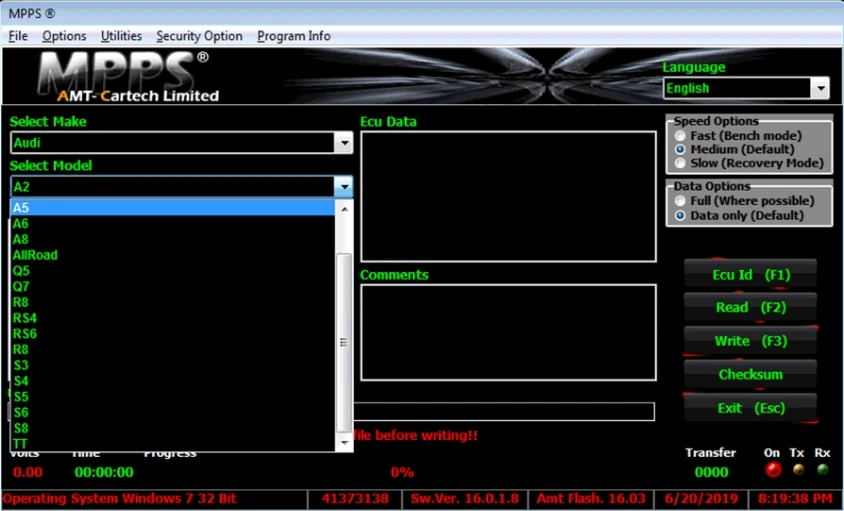The image size is (844, 511).
Task: Click 41373138 in the status bar
Action: 355,499
